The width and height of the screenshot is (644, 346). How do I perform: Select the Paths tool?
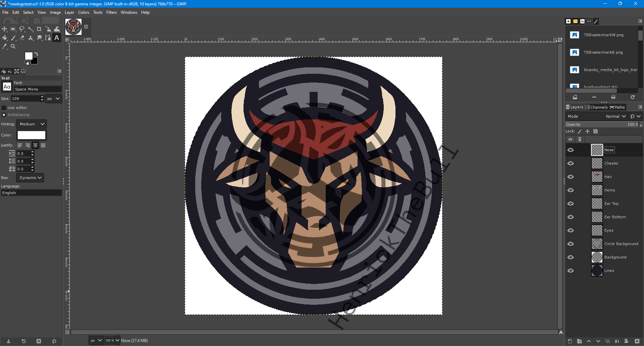[x=48, y=38]
